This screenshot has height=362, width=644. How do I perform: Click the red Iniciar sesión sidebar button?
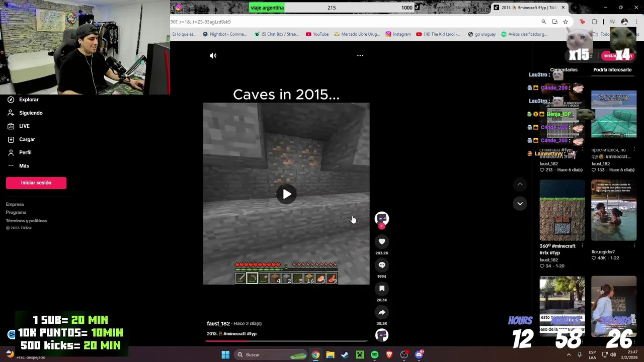point(36,183)
